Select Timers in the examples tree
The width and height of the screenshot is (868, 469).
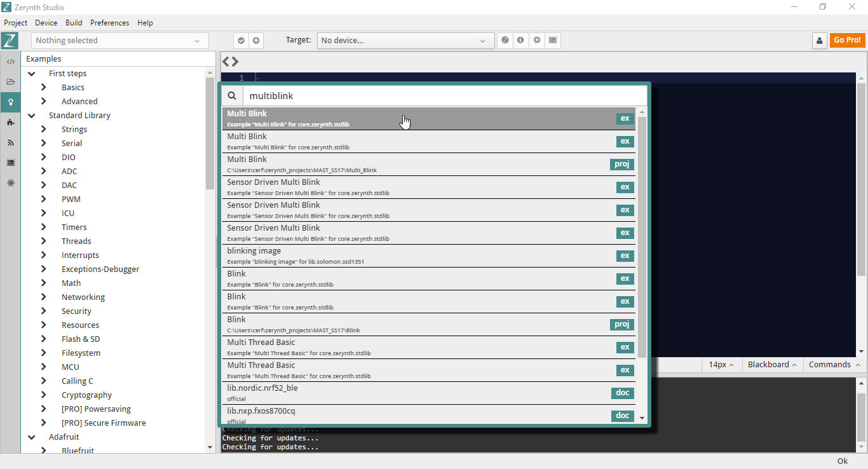(x=74, y=228)
